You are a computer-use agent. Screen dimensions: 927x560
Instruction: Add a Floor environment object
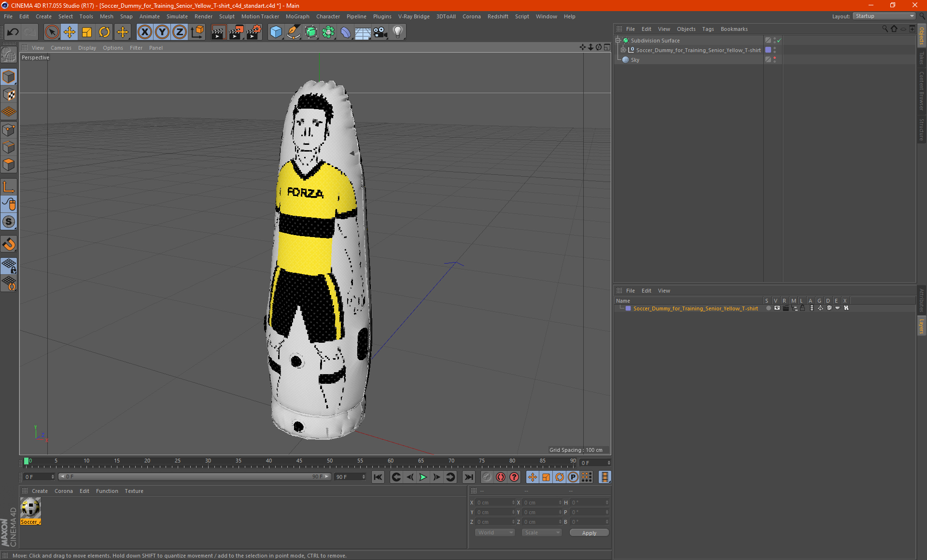[363, 32]
